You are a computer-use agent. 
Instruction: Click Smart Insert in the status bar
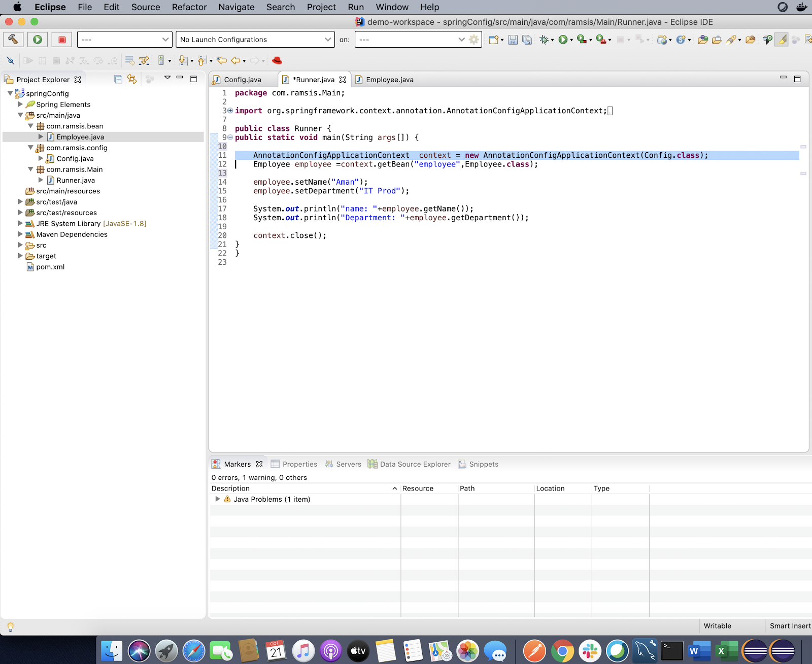pyautogui.click(x=790, y=626)
